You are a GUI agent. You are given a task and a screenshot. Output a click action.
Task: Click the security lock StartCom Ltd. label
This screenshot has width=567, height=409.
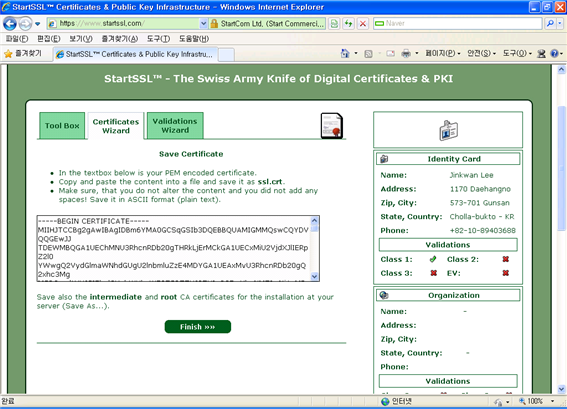(268, 24)
